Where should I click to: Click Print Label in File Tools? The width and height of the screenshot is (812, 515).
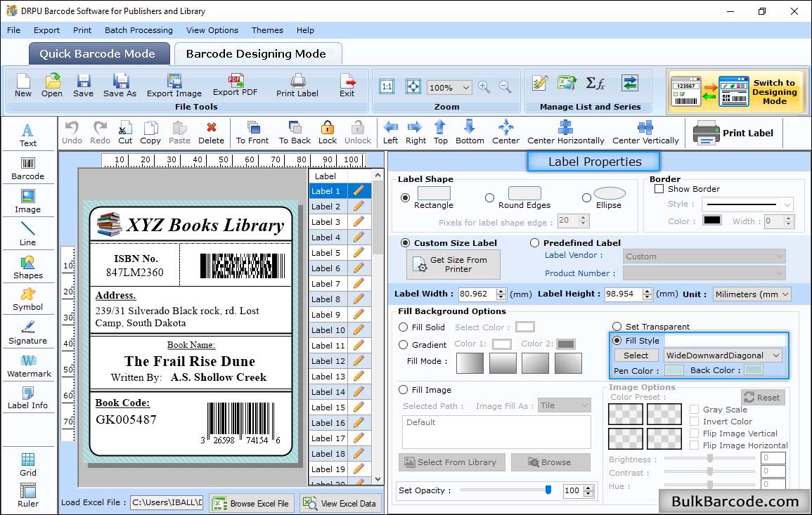pyautogui.click(x=297, y=86)
